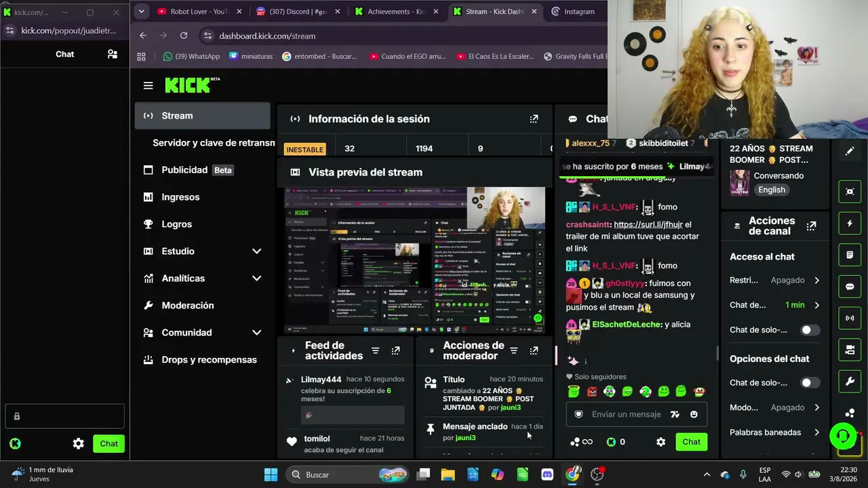Switch to the Achievements Kick tab
The width and height of the screenshot is (868, 488).
click(x=397, y=12)
